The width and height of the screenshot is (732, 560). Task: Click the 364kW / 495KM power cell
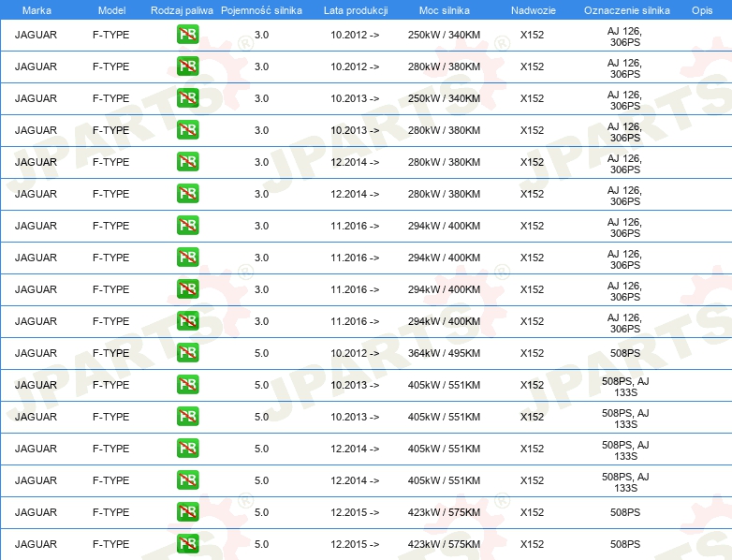pos(444,353)
